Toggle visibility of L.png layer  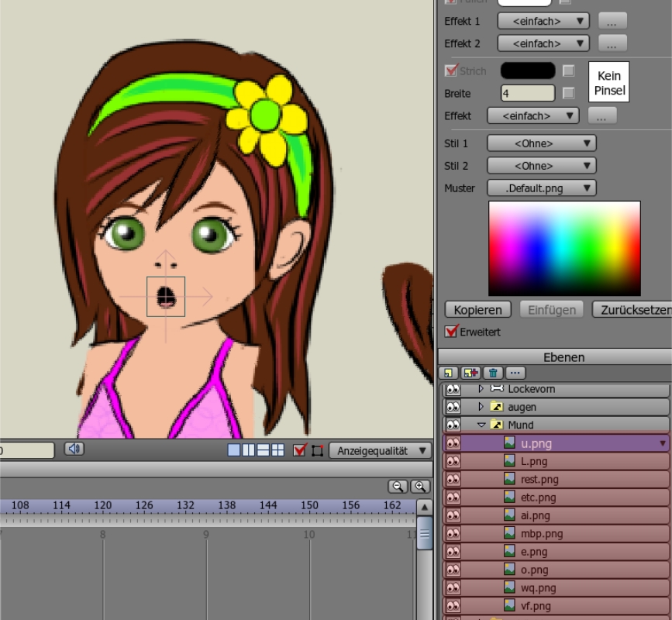453,461
